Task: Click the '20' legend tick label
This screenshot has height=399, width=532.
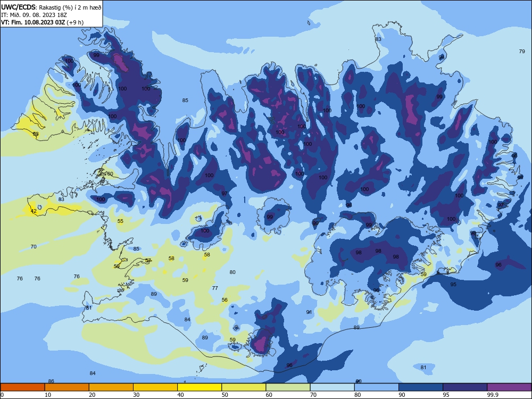Action: 92,395
